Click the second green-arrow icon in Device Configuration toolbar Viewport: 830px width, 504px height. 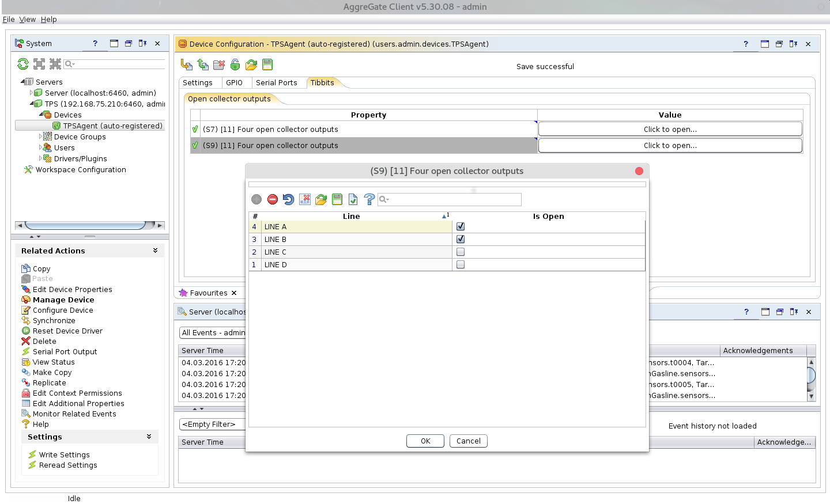click(203, 65)
